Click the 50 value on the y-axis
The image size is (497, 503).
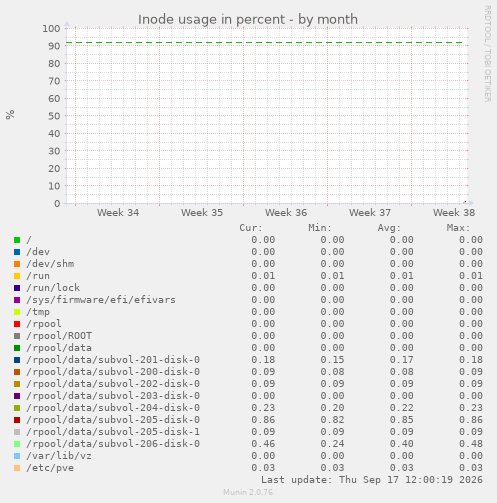tap(54, 116)
